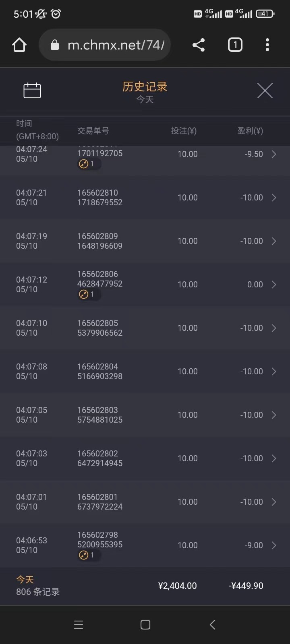The image size is (290, 644).
Task: Tap the share icon in browser toolbar
Action: tap(198, 45)
